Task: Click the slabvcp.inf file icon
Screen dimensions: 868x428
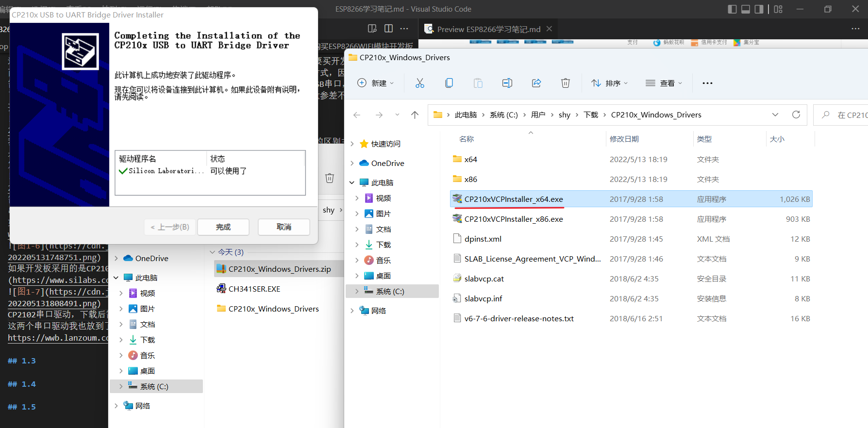Action: (457, 298)
